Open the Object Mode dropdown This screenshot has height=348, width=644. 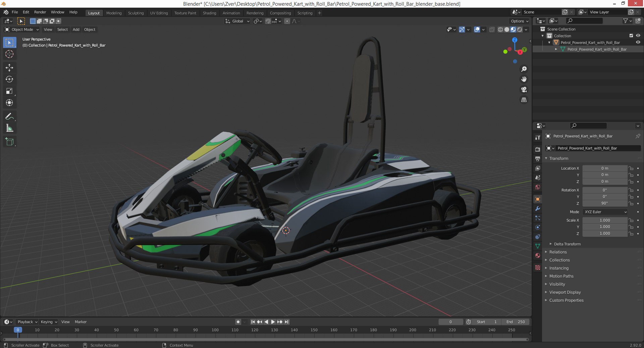tap(22, 30)
